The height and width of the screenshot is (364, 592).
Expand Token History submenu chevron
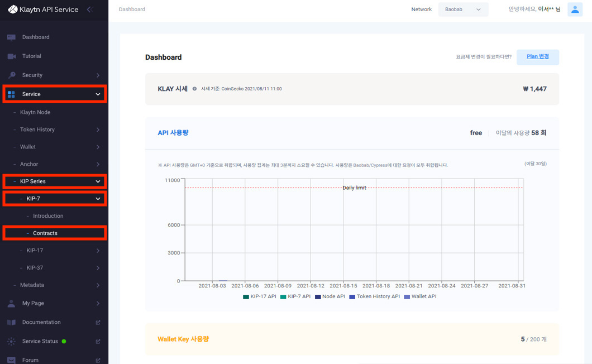coord(98,130)
